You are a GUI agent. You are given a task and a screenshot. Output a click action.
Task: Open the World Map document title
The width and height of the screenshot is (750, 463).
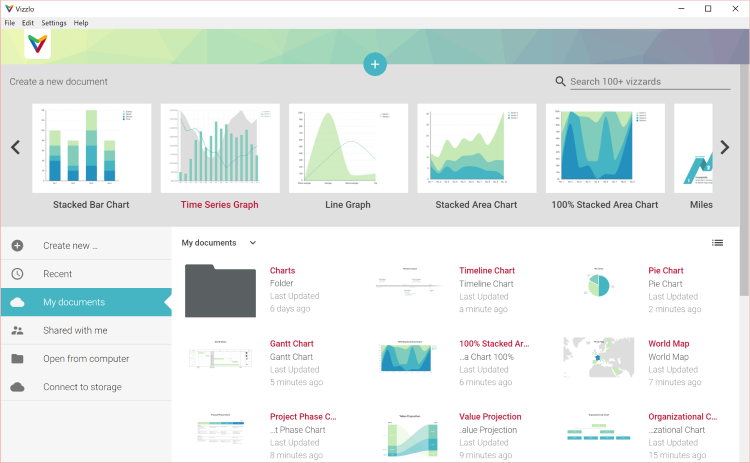669,344
